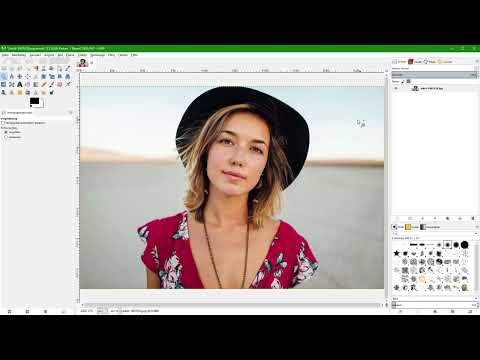Toggle the lock pixels brush icon
Image resolution: width=480 pixels, height=360 pixels.
coord(403,81)
